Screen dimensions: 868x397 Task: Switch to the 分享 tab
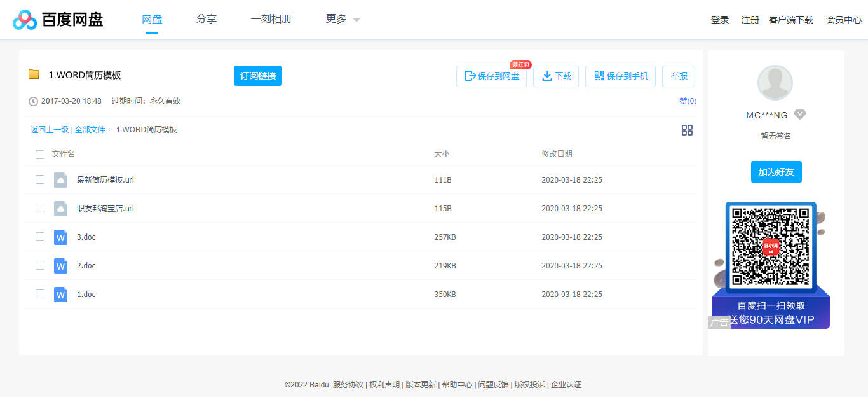pos(206,19)
